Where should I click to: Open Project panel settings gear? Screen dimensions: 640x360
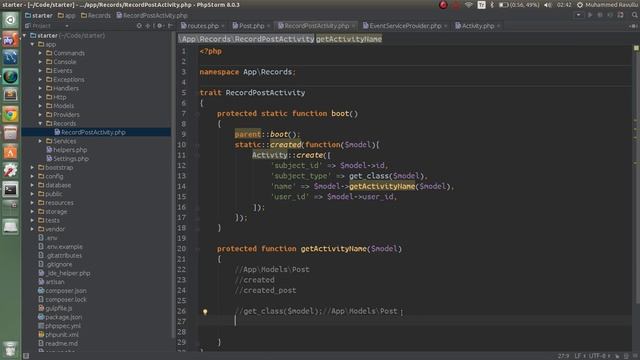160,26
